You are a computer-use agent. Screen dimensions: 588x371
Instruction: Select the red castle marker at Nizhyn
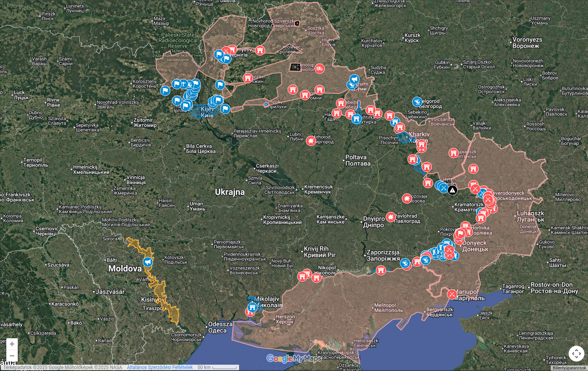248,78
